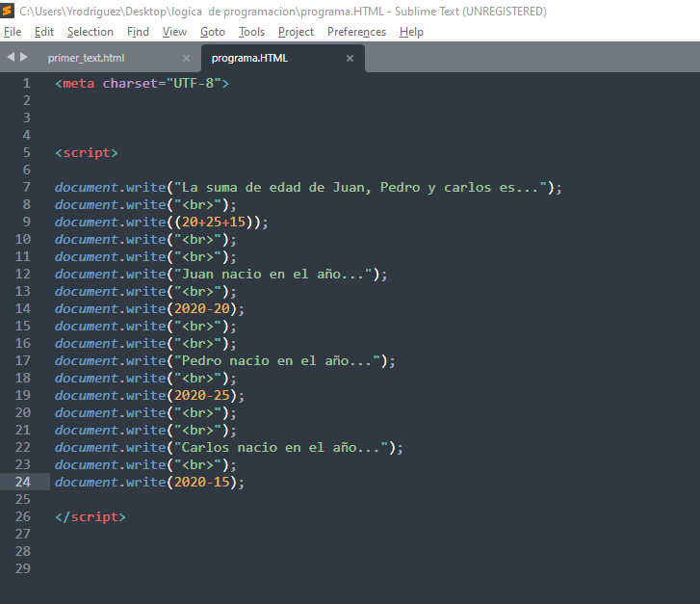Viewport: 700px width, 604px height.
Task: Open the View menu
Action: (174, 32)
